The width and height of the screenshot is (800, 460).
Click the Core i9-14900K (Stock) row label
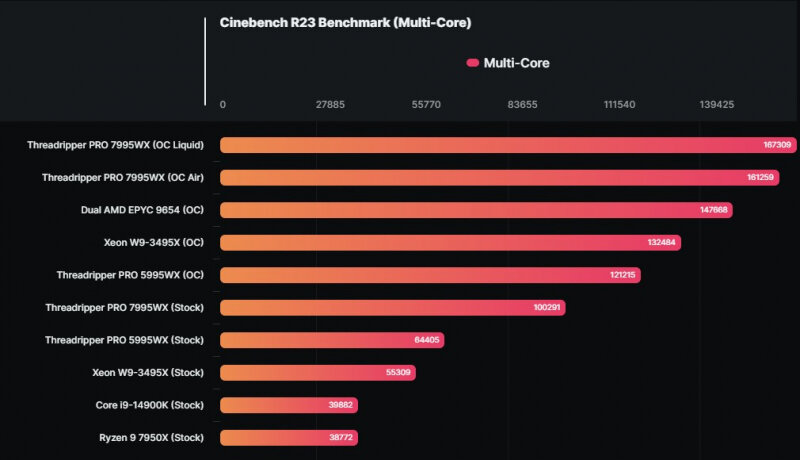click(149, 405)
